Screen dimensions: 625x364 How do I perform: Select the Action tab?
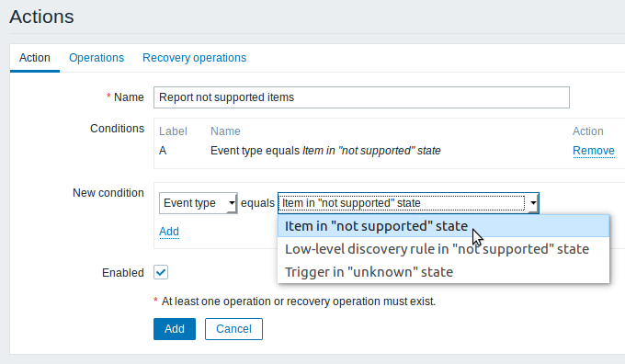point(35,58)
